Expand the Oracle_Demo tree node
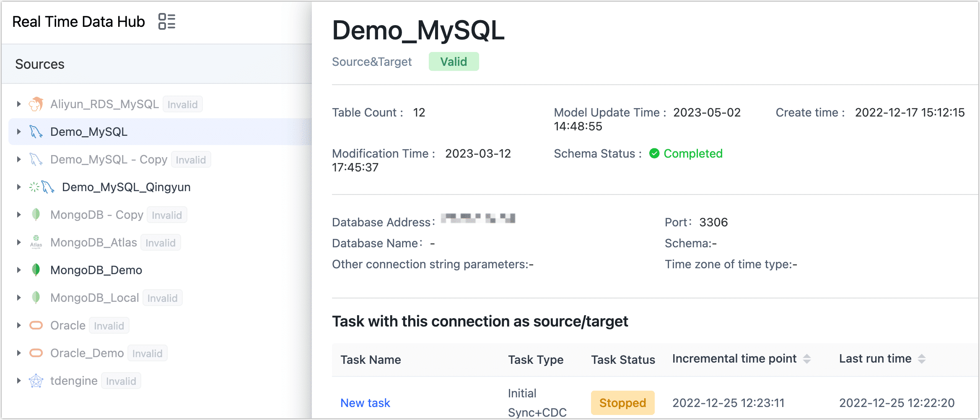Image resolution: width=980 pixels, height=420 pixels. tap(18, 353)
